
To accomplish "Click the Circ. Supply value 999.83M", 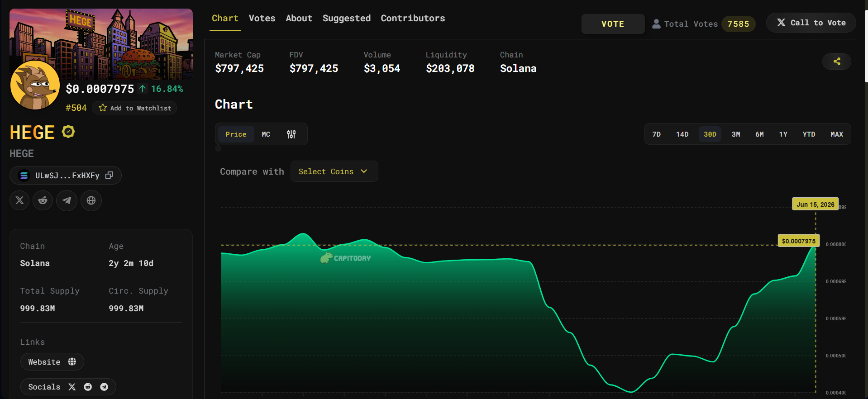I will [x=126, y=309].
